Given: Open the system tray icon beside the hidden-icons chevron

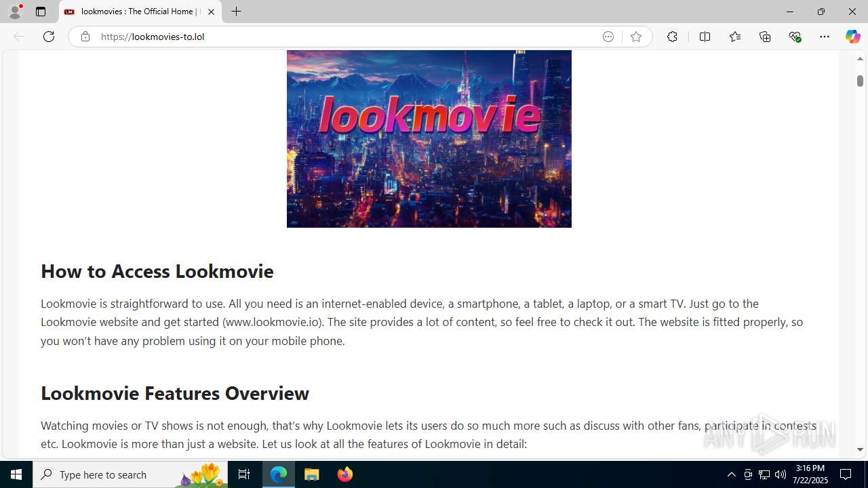Looking at the screenshot, I should tap(748, 474).
